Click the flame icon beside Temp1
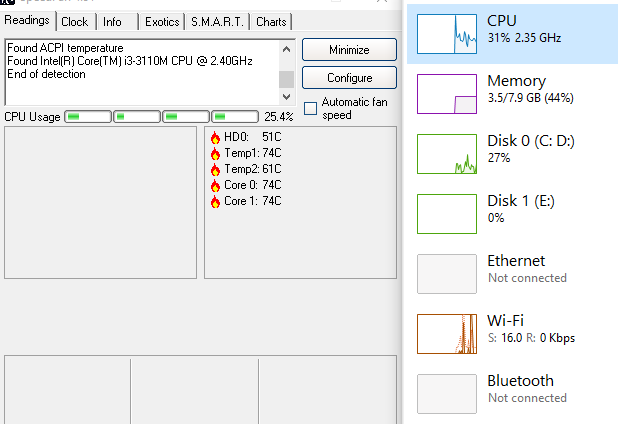This screenshot has width=620, height=424. pyautogui.click(x=215, y=153)
